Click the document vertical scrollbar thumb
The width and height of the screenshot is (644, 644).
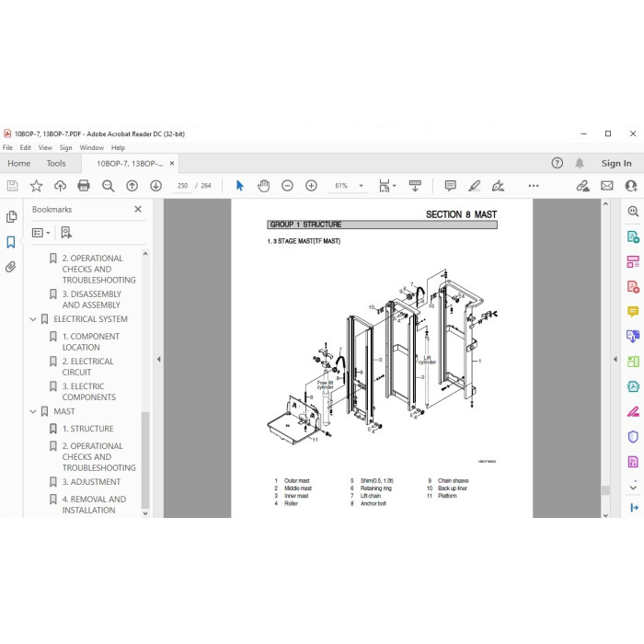coord(605,490)
